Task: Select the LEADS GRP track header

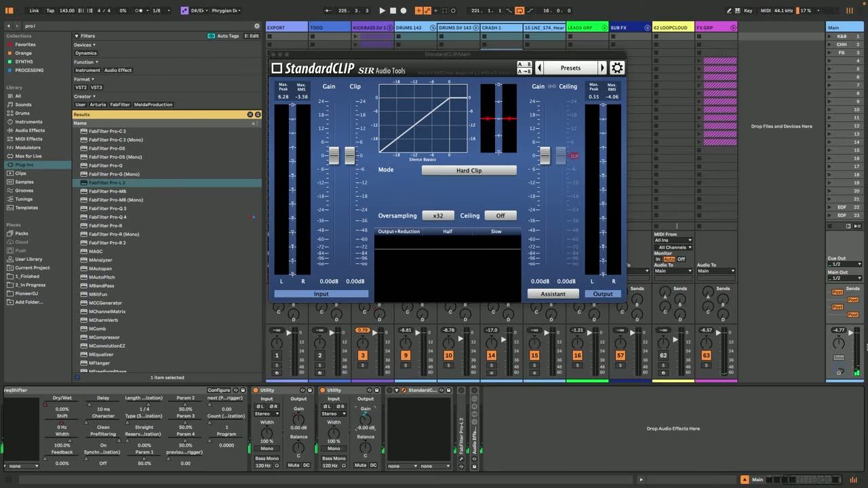Action: [587, 28]
